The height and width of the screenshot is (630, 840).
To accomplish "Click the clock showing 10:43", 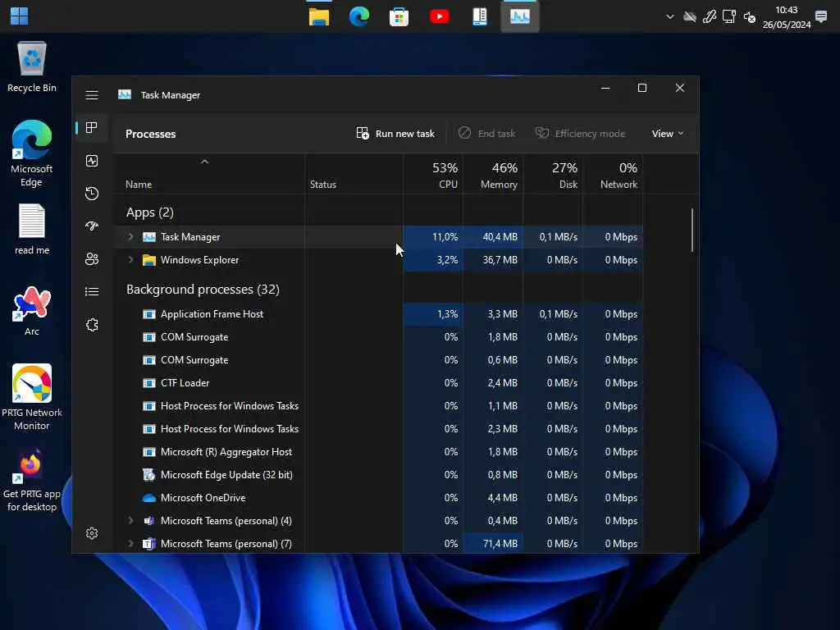I will pyautogui.click(x=787, y=10).
